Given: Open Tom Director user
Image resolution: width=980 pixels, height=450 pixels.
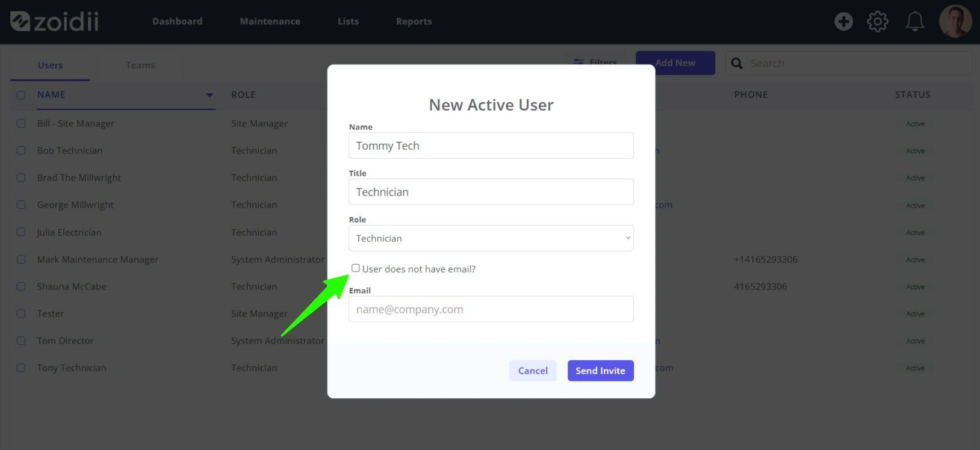Looking at the screenshot, I should click(65, 341).
